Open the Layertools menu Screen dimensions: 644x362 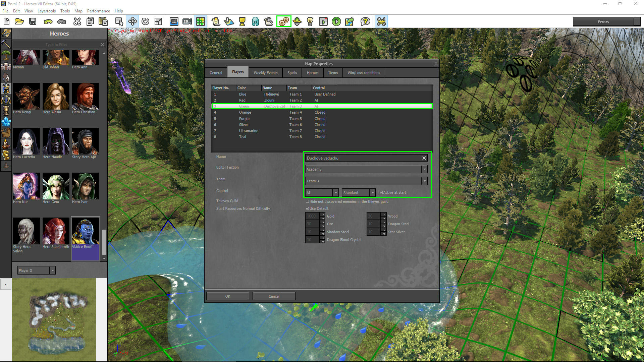[x=46, y=11]
